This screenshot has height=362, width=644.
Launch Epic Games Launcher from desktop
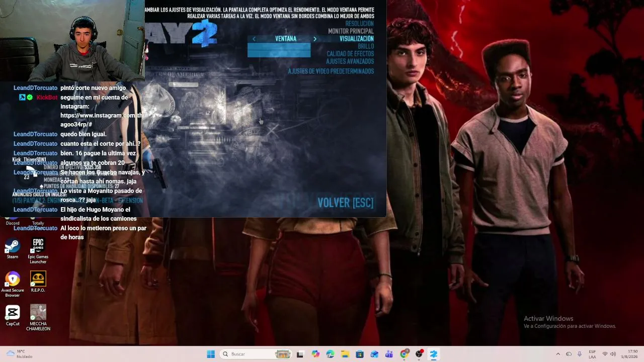tap(38, 251)
